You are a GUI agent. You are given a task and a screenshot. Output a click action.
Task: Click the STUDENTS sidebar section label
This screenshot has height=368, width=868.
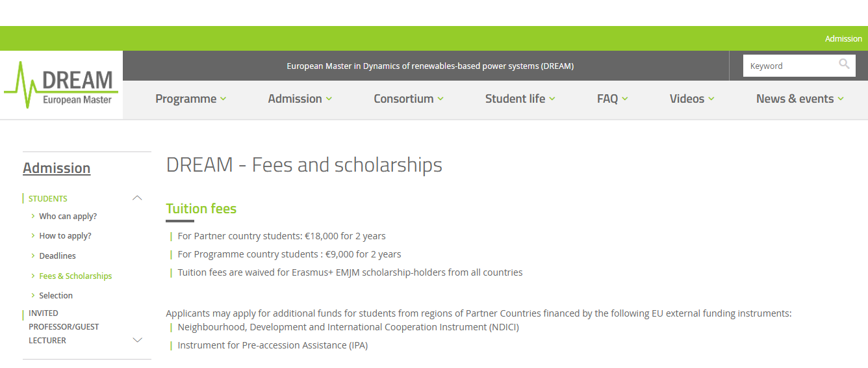[x=48, y=199]
